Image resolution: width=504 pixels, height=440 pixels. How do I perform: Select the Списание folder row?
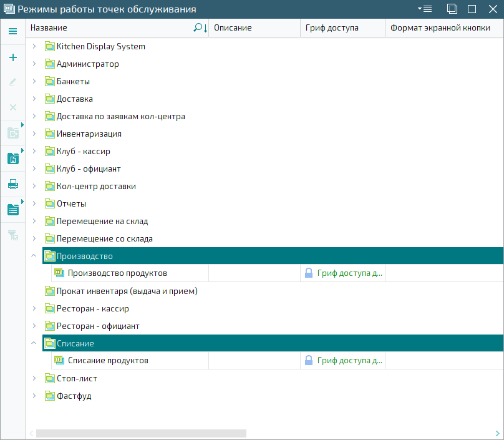point(273,343)
